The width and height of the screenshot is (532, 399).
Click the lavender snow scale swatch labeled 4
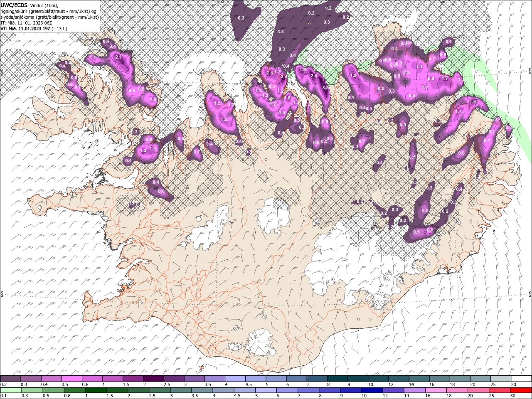coord(235,378)
